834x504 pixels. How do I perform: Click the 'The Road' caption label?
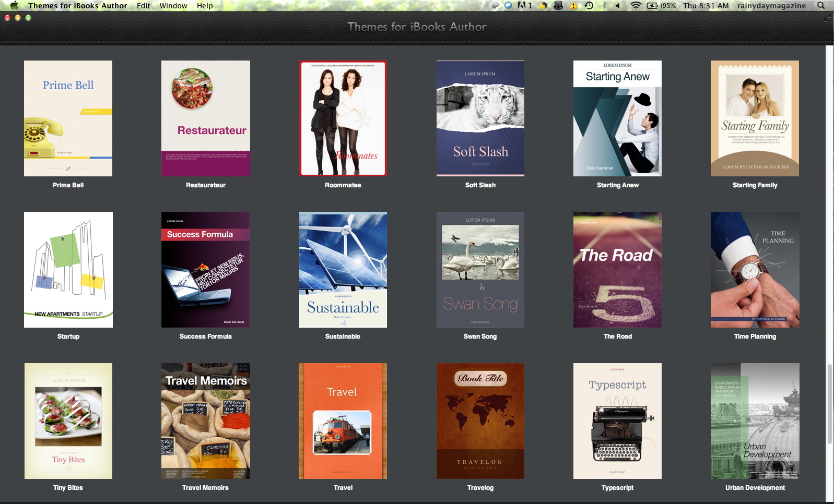tap(618, 337)
